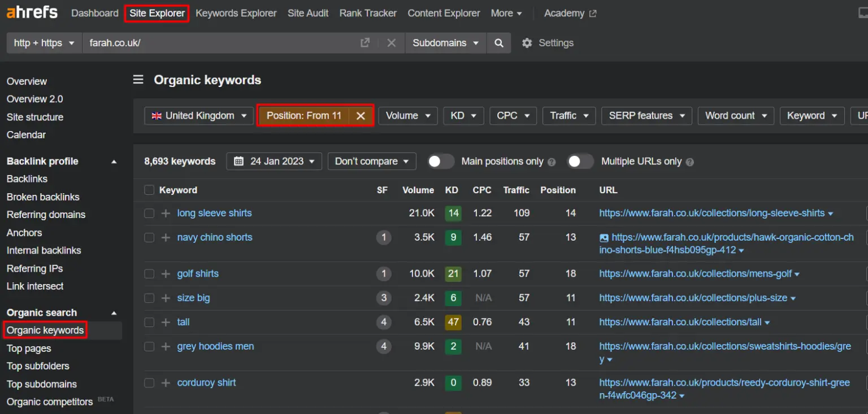Click SF badge 4 for tall
Image resolution: width=868 pixels, height=414 pixels.
384,323
